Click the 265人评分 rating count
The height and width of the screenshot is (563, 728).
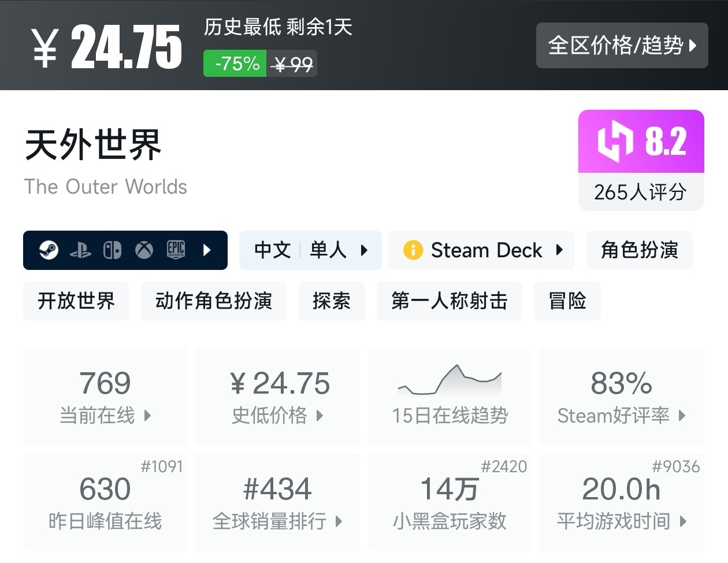[x=640, y=192]
